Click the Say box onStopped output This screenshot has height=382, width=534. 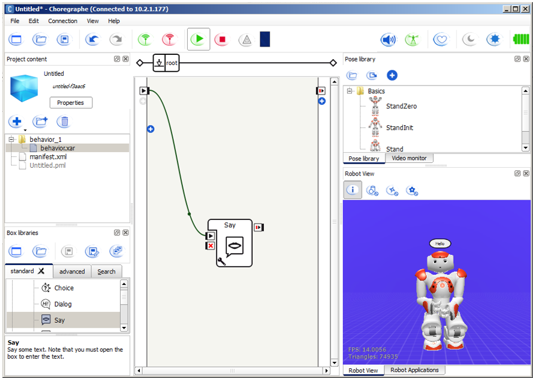259,227
